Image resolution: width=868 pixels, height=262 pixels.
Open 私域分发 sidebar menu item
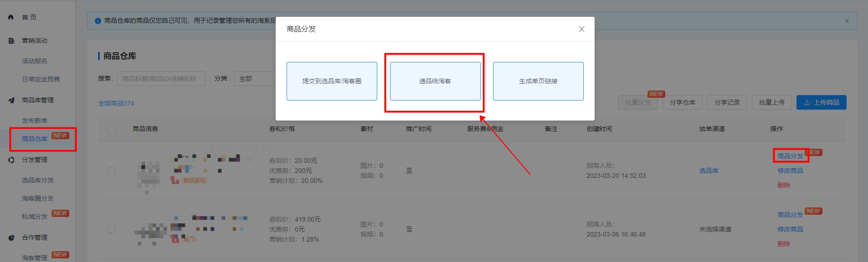coord(35,217)
